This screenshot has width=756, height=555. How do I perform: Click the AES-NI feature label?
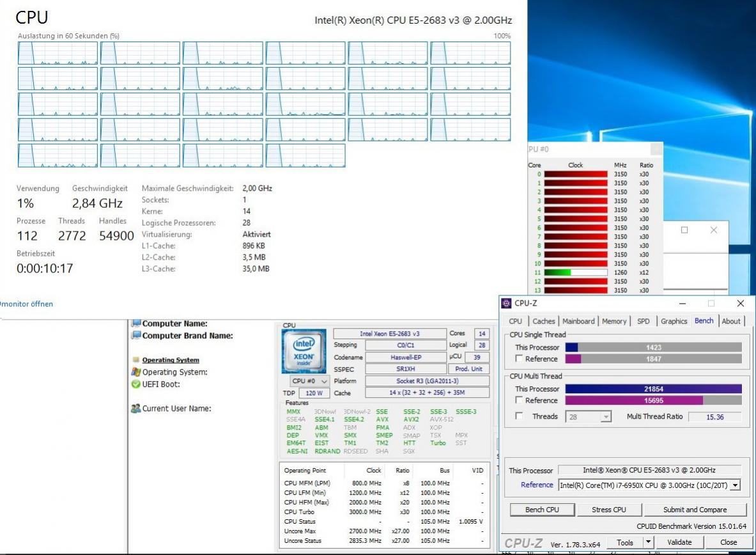click(297, 451)
